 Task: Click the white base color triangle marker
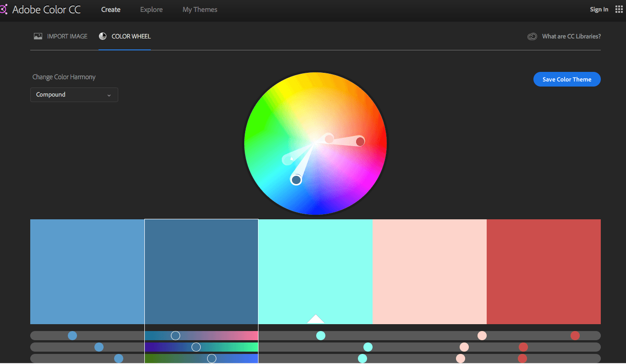click(315, 319)
